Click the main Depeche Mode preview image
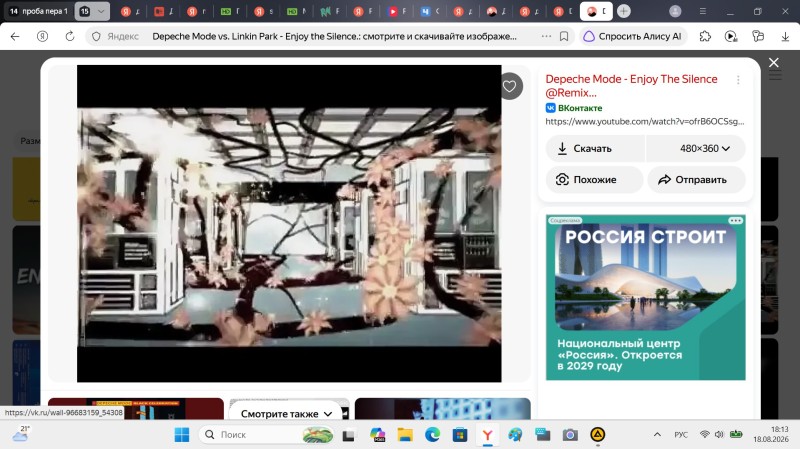Screen dimensions: 800x449 pos(289,223)
